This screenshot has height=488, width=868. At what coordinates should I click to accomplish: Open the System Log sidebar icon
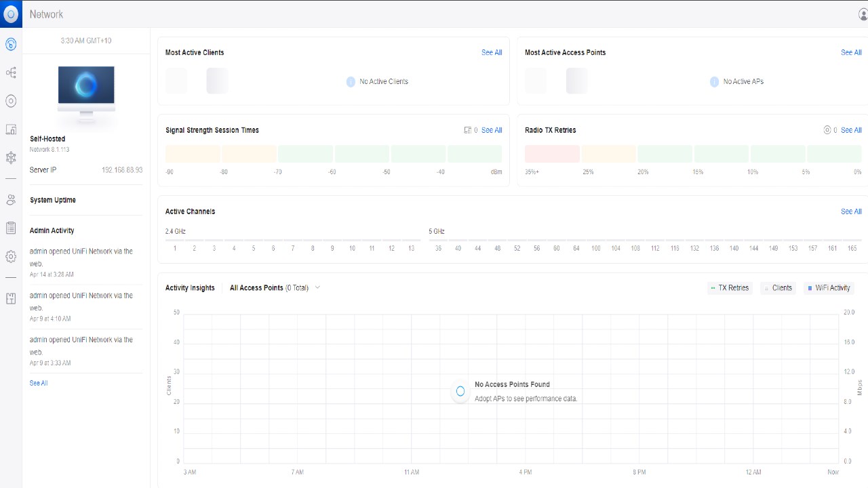[11, 228]
